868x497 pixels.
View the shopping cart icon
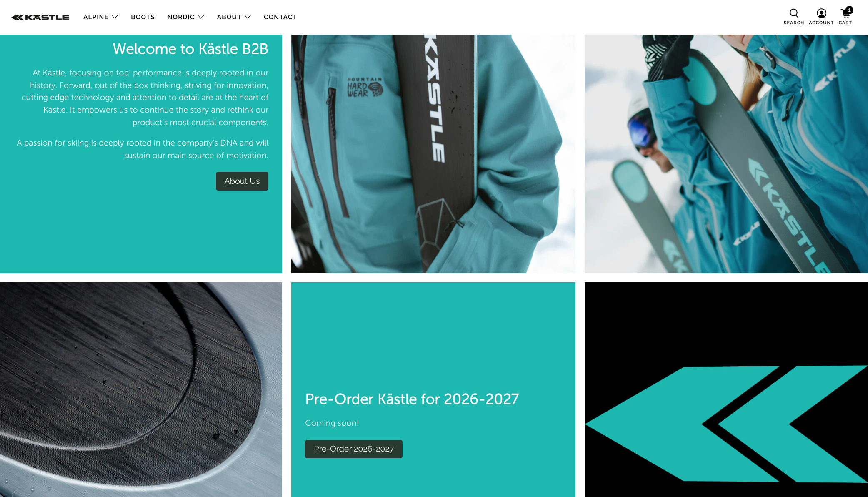845,14
